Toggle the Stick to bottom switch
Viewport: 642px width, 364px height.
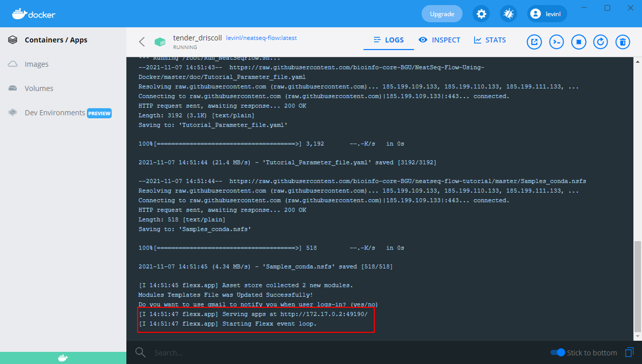click(558, 353)
